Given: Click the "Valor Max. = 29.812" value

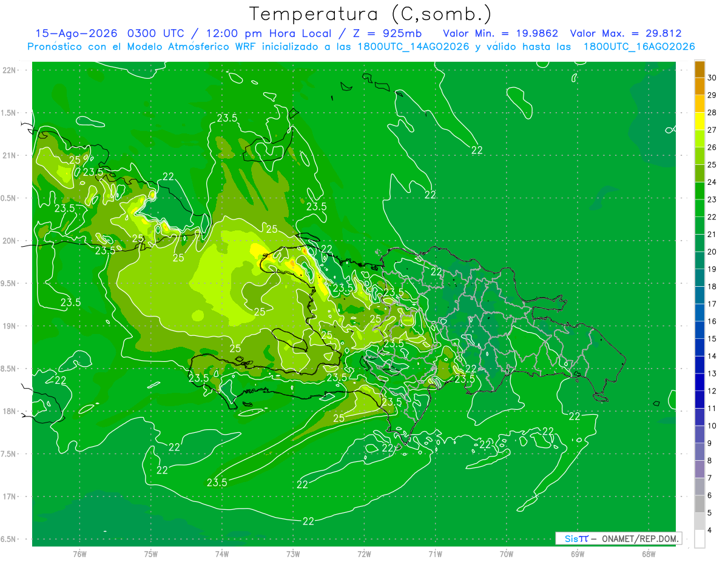Looking at the screenshot, I should click(x=625, y=33).
